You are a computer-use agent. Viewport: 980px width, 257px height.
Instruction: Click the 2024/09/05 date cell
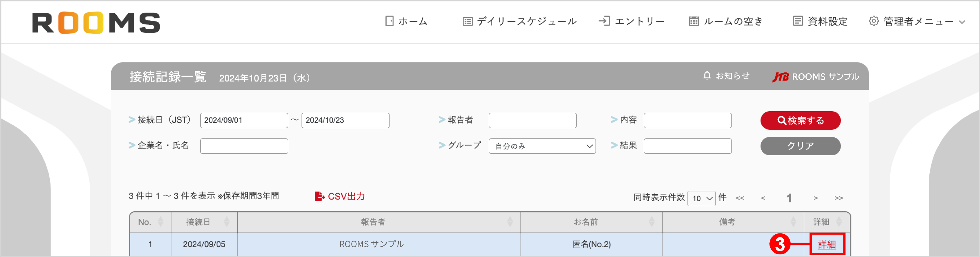point(204,244)
